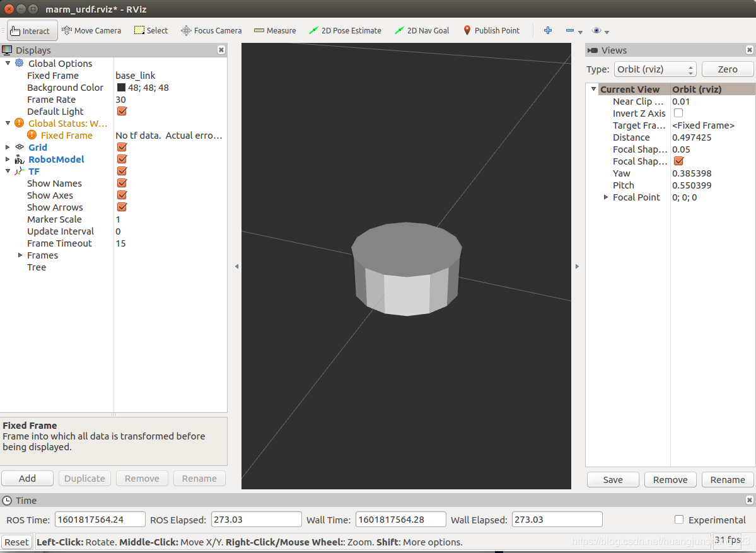Click the blue minus remove-tool icon
The image size is (756, 553).
(570, 30)
